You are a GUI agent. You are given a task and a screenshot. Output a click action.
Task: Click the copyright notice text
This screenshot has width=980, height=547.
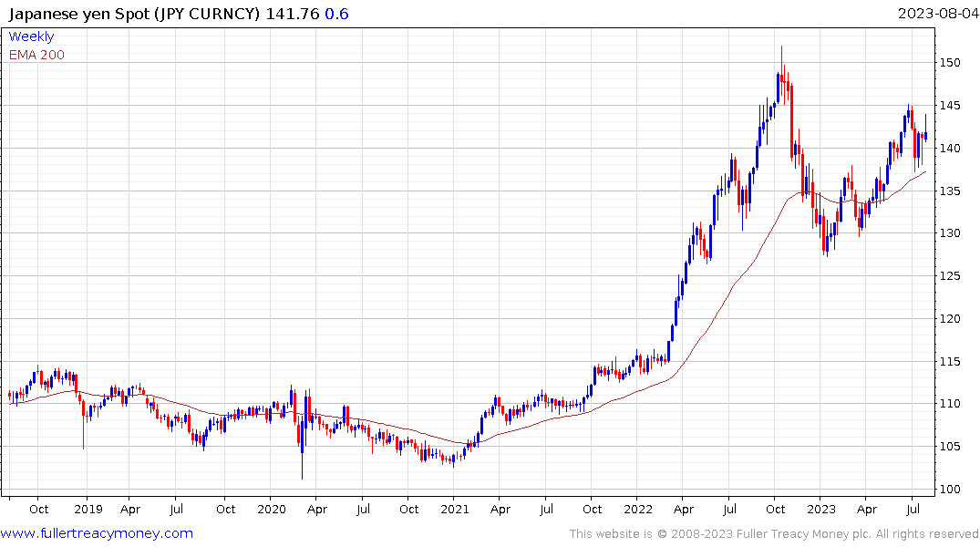774,534
